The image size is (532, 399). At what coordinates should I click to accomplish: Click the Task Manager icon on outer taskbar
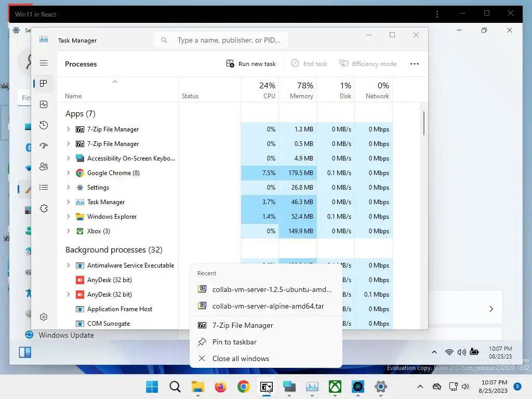[312, 387]
